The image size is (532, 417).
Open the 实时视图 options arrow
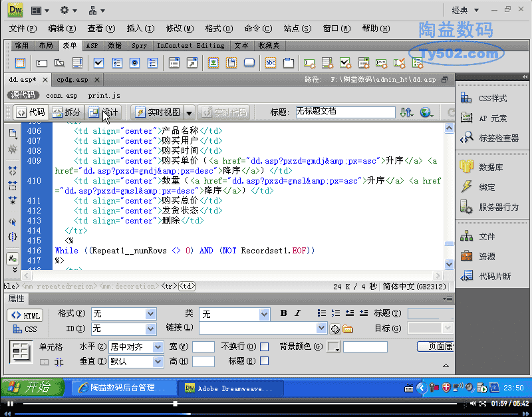click(x=188, y=112)
